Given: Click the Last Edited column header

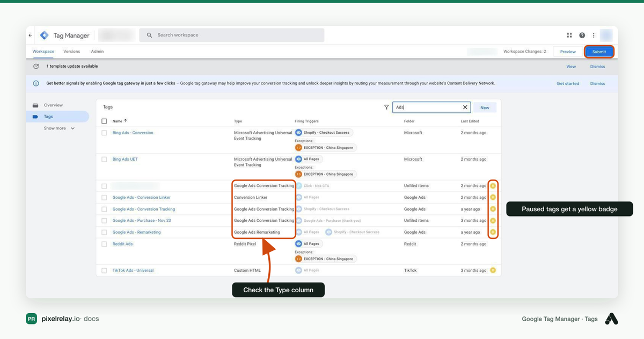Looking at the screenshot, I should tap(470, 121).
